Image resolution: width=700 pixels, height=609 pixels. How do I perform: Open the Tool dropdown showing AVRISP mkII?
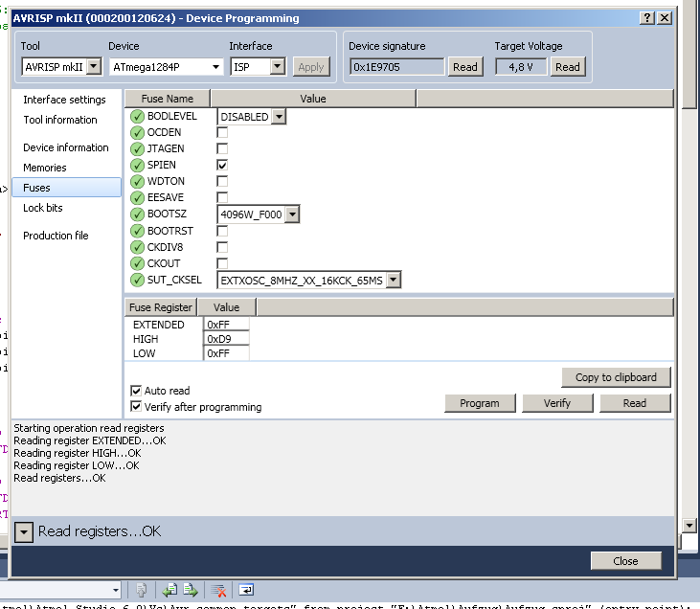[x=93, y=67]
